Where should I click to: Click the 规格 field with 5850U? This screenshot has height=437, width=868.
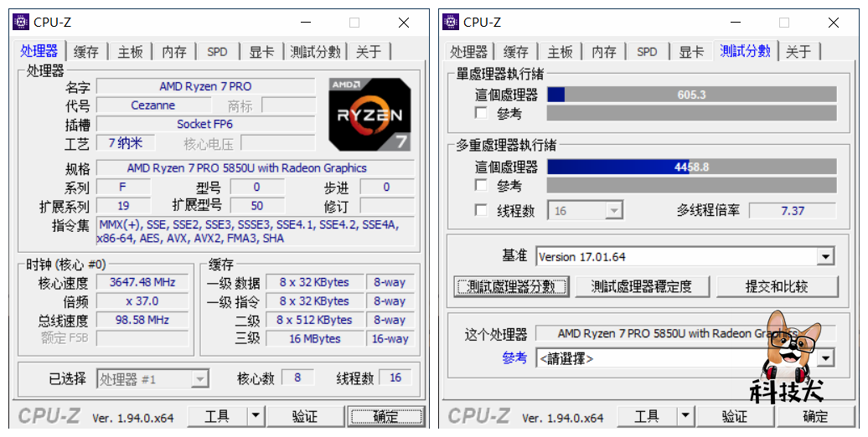(x=256, y=167)
